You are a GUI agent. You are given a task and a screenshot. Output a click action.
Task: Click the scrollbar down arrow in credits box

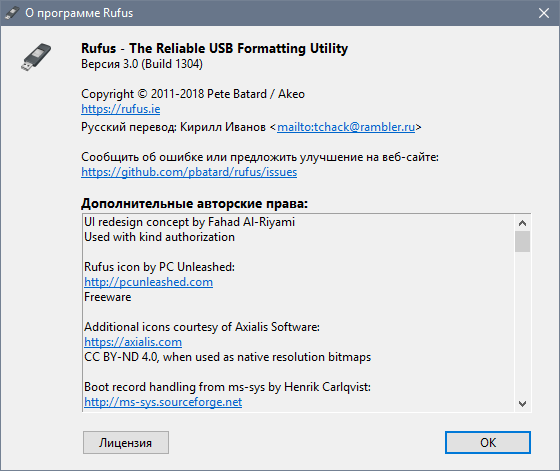pyautogui.click(x=522, y=404)
